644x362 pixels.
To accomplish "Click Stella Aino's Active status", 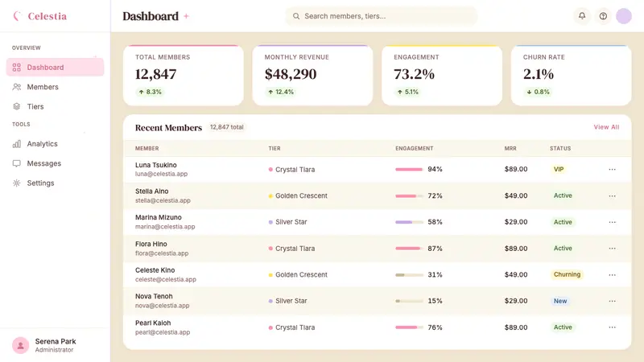I will coord(563,195).
